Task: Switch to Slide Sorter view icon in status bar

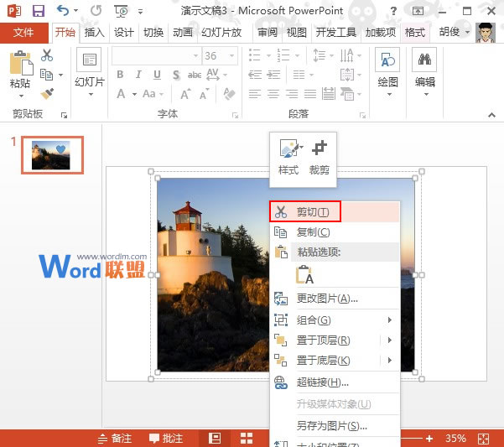Action: point(247,438)
